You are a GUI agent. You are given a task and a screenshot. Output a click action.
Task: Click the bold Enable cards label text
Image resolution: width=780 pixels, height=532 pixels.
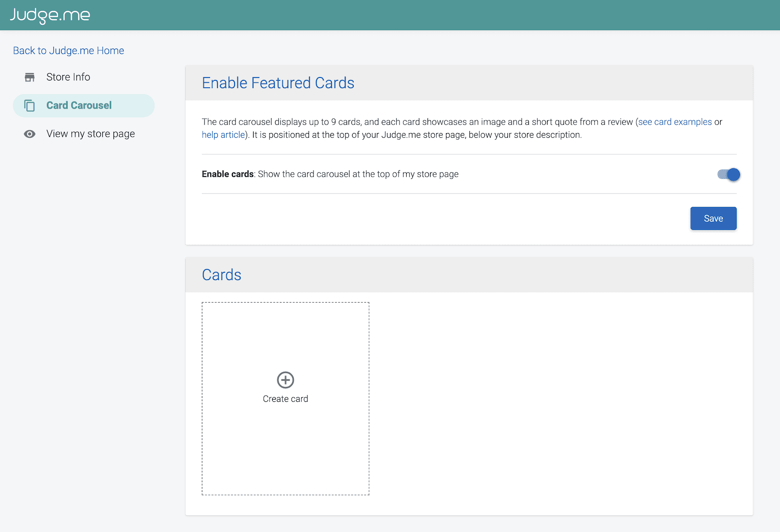[x=228, y=174]
